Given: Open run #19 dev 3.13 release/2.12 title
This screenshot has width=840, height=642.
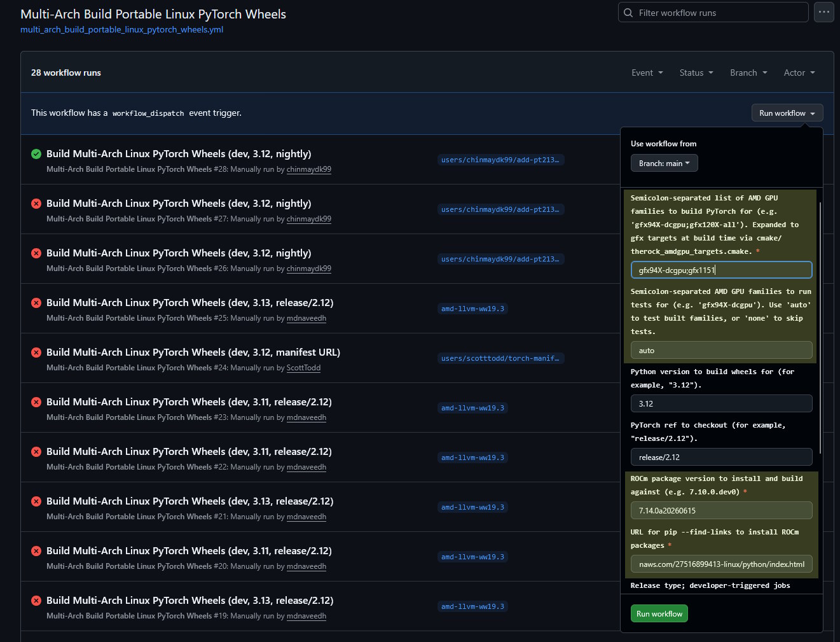Looking at the screenshot, I should pos(190,601).
